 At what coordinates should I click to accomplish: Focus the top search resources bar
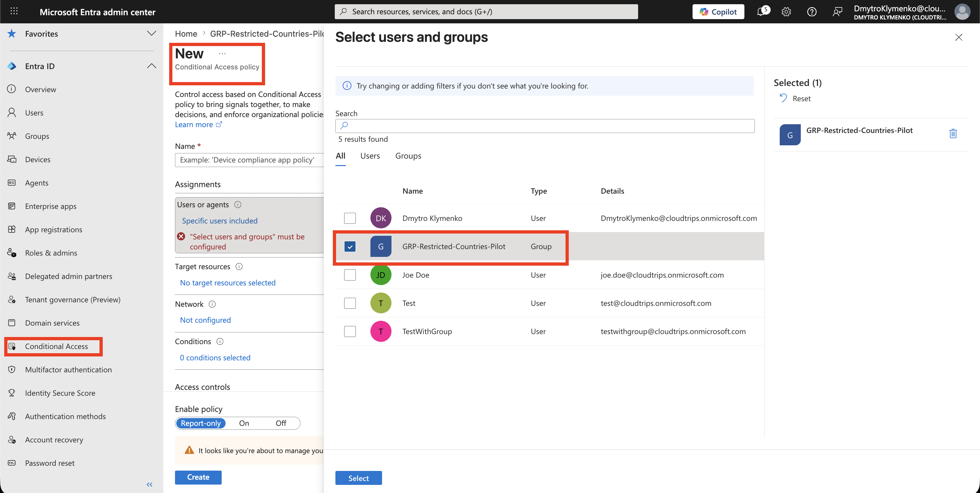tap(486, 12)
